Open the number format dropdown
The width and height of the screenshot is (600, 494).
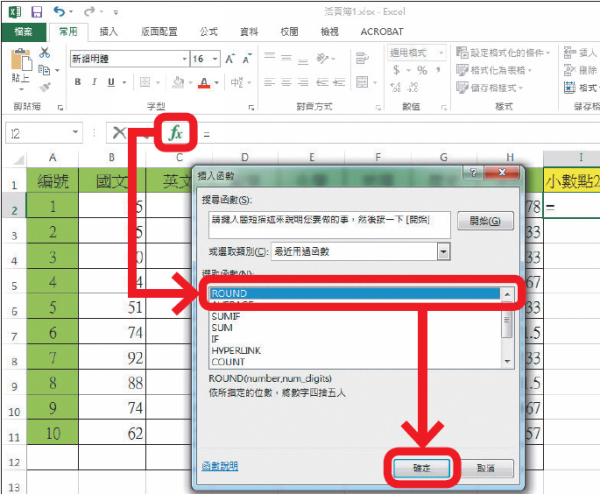tap(441, 52)
